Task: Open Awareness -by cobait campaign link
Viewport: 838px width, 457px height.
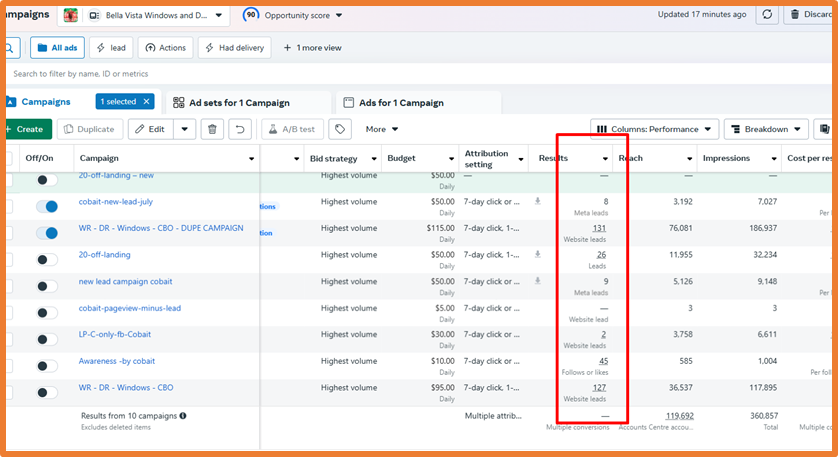Action: [117, 361]
